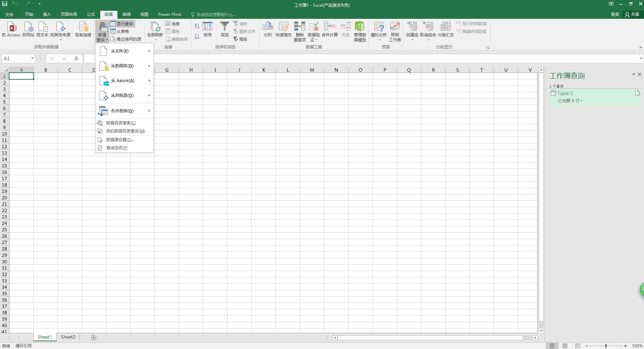Click the insert function fx icon

coord(76,59)
